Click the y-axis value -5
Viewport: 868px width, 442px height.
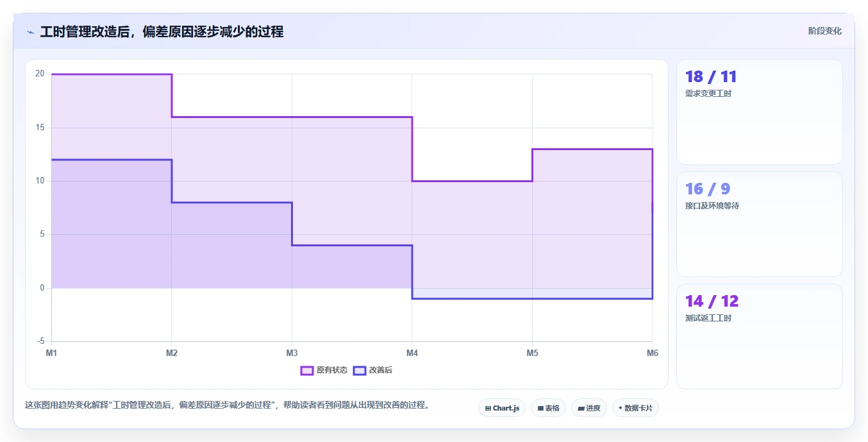click(41, 341)
